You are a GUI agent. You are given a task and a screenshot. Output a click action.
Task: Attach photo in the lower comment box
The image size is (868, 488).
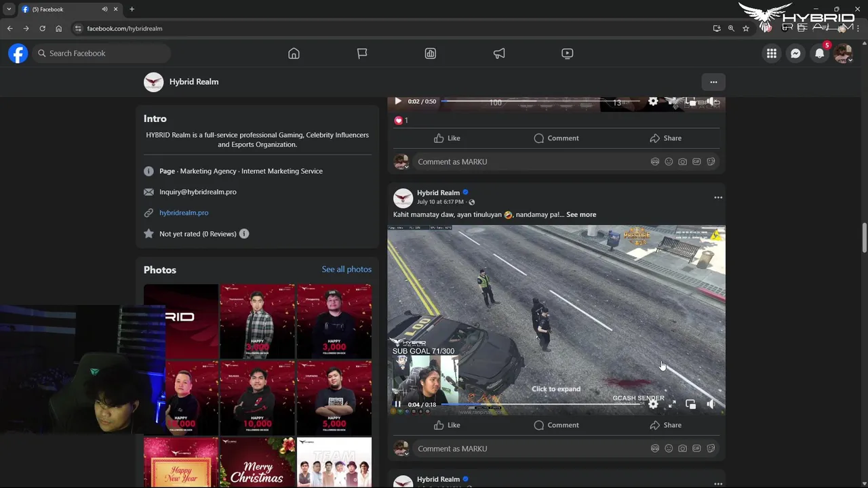[682, 449]
